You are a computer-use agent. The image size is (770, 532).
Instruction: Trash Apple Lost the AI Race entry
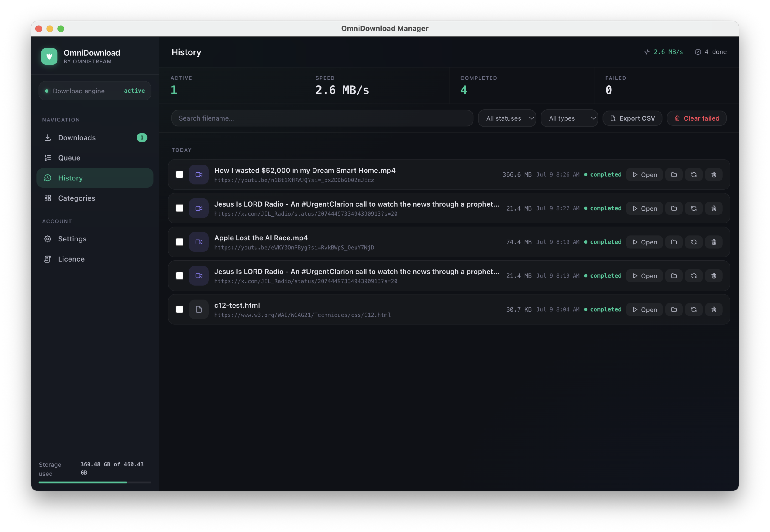[x=714, y=242]
